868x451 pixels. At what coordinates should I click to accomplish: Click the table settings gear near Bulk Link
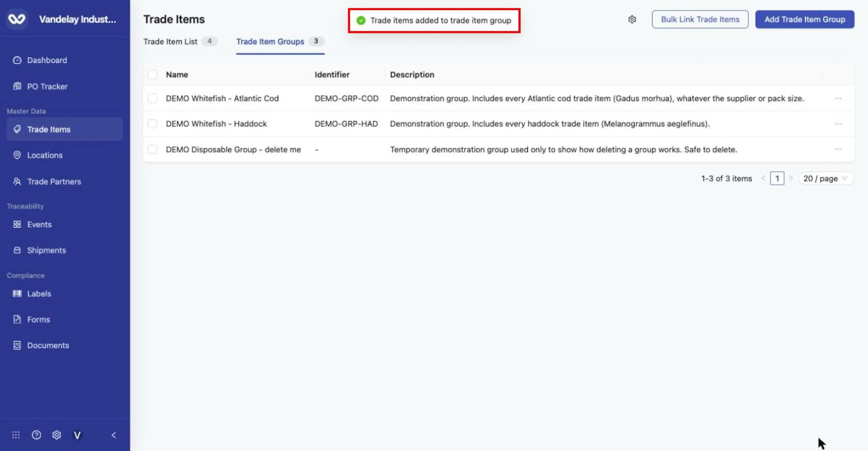coord(632,19)
